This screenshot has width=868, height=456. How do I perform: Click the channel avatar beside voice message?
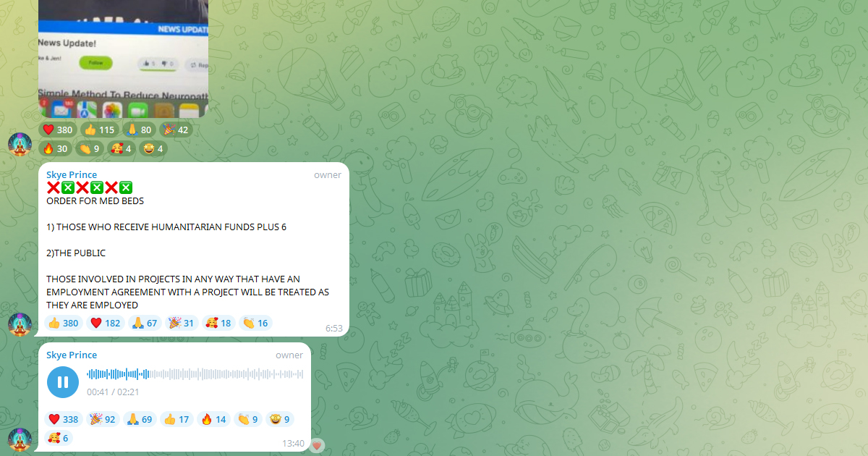20,439
